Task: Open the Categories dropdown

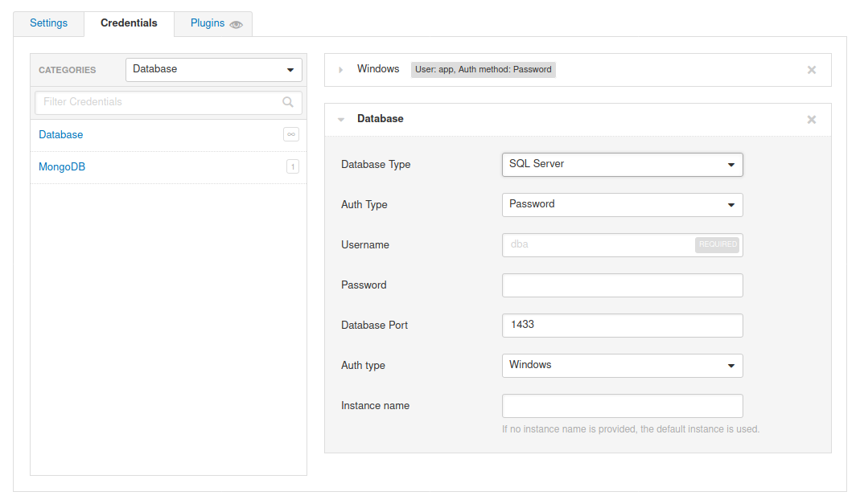Action: tap(213, 69)
